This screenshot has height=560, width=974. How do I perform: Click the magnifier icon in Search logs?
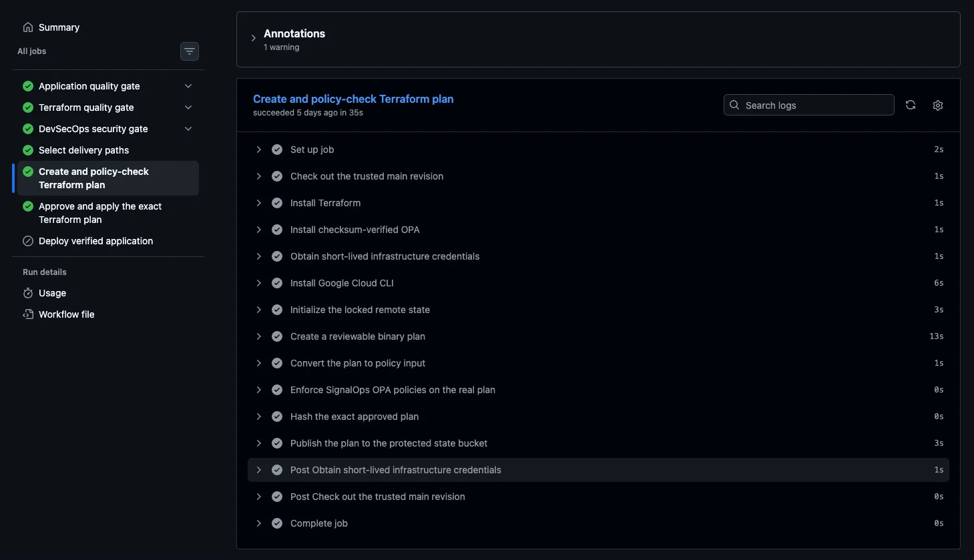(734, 105)
